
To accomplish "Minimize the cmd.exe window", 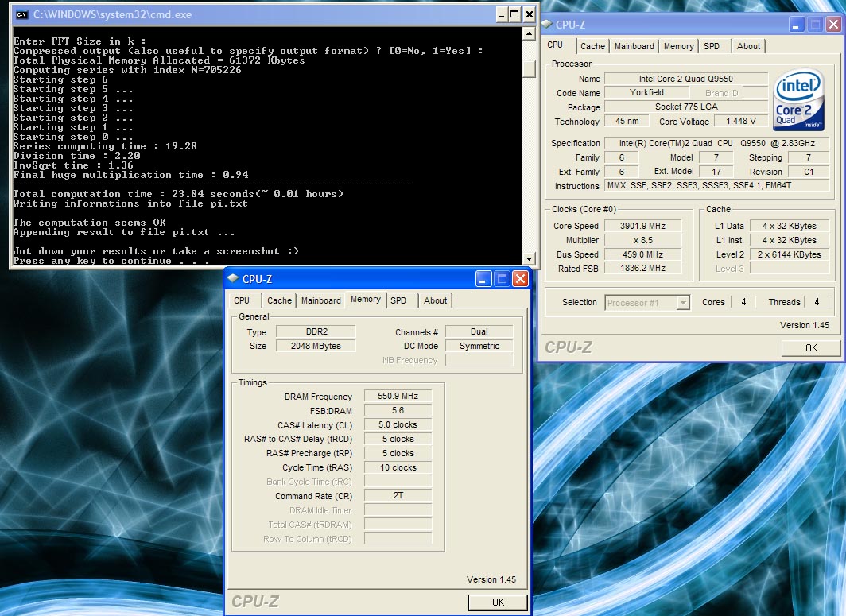I will point(502,14).
